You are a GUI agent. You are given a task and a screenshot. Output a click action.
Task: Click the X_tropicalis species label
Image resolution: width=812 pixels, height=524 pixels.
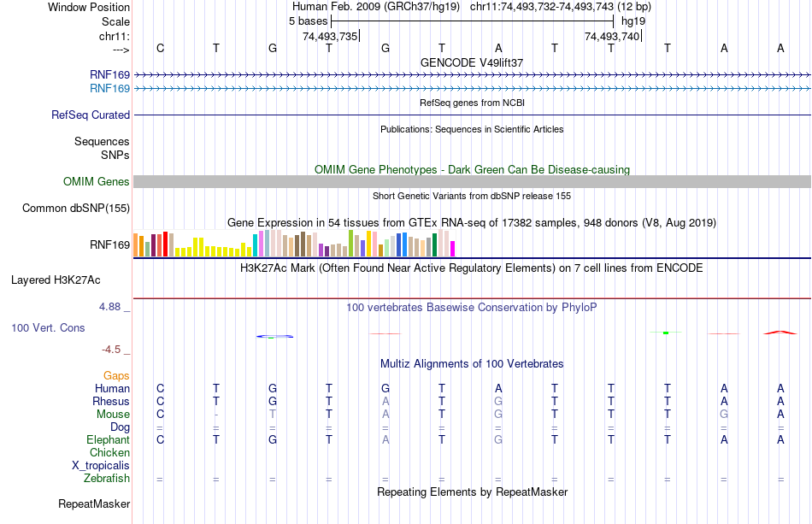(101, 466)
